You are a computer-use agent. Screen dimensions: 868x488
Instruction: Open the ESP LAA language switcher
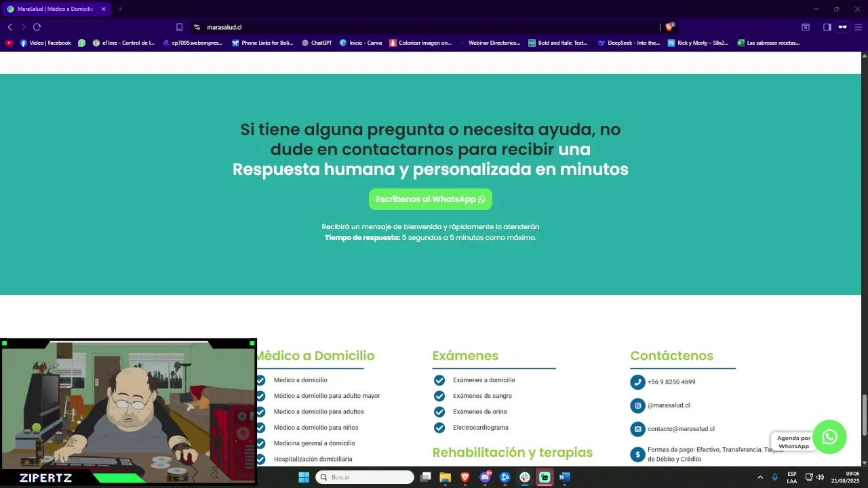[x=792, y=477]
